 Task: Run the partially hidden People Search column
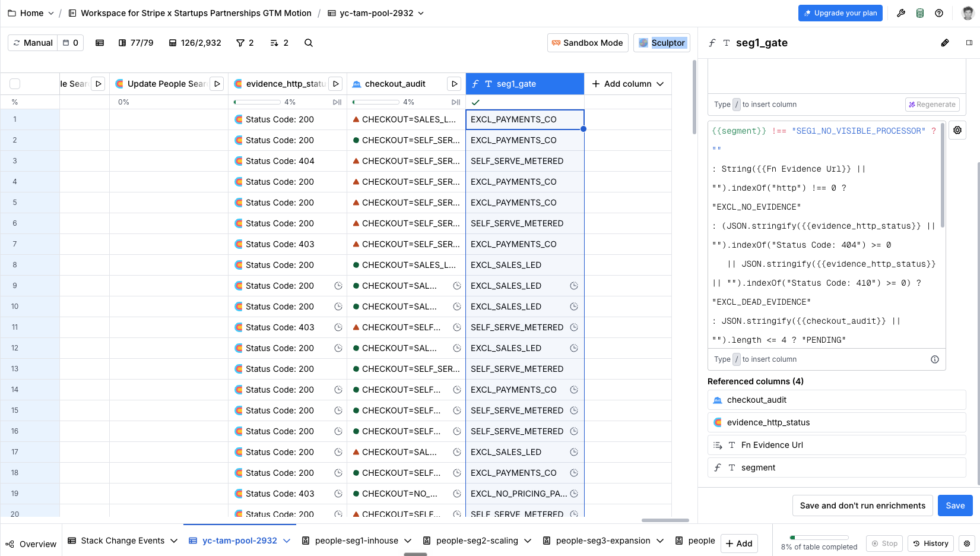click(x=99, y=84)
